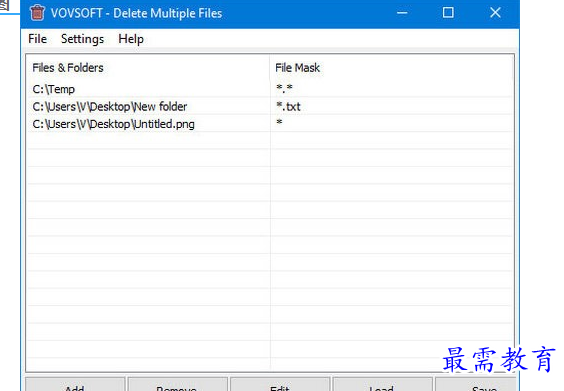Close the Delete Multiple Files window
Image resolution: width=564 pixels, height=391 pixels.
495,13
